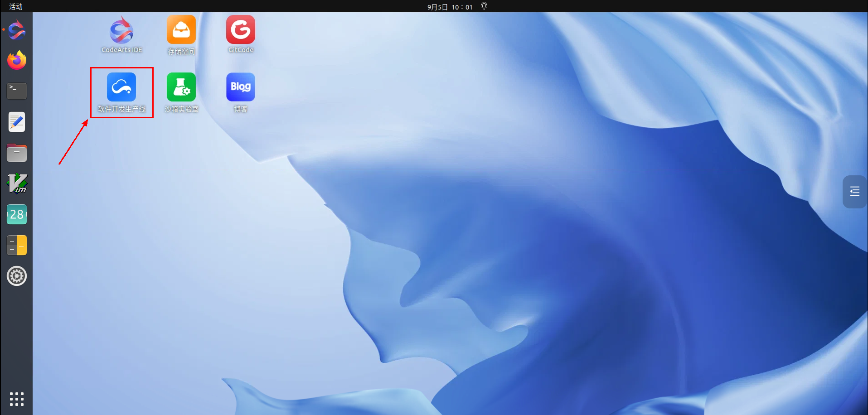
Task: Open the Files manager in the dock
Action: (x=17, y=153)
